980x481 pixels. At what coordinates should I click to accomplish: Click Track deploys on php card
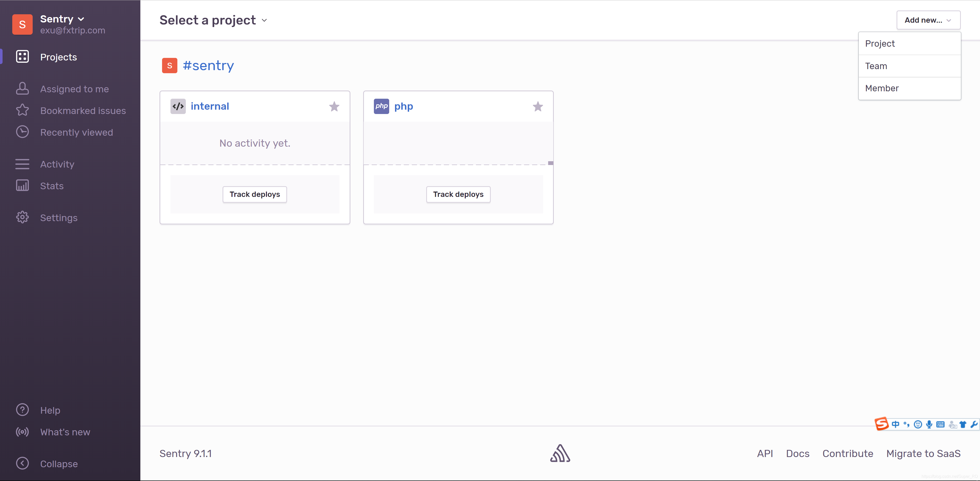coord(458,194)
